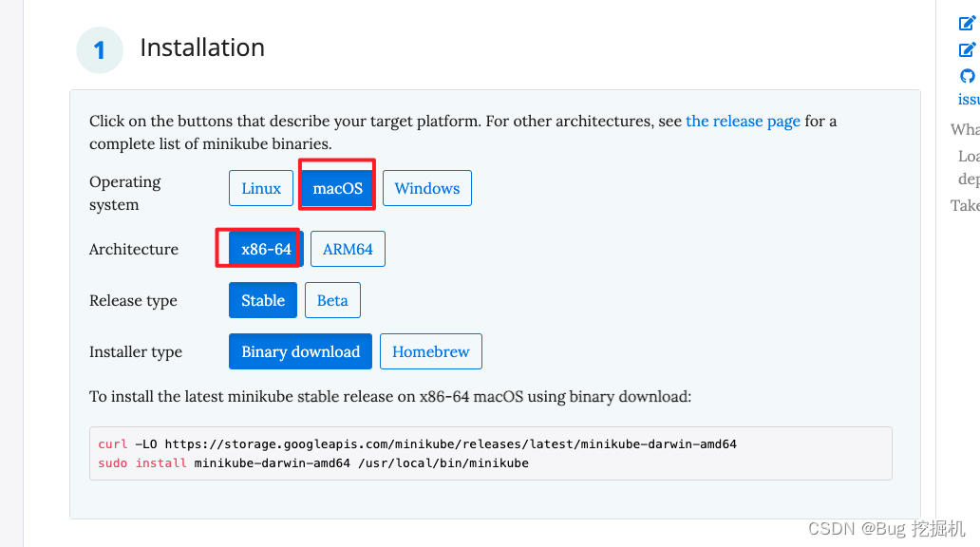Choose the x86-64 architecture

266,249
